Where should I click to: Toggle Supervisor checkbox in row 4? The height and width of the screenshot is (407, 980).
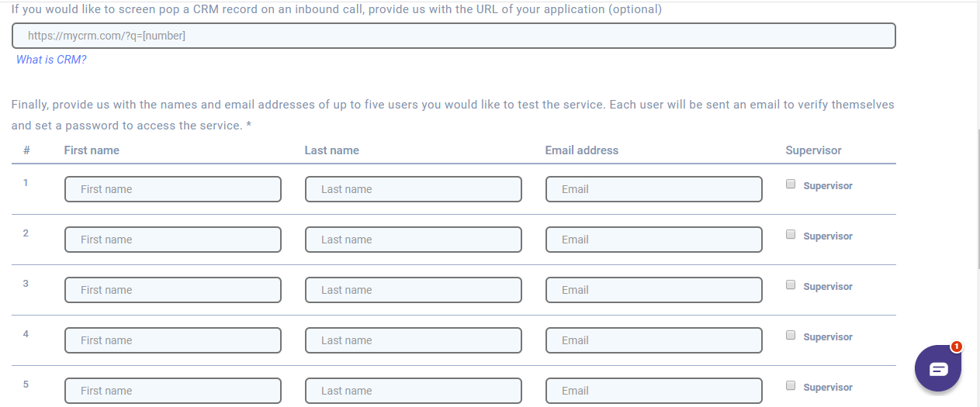click(x=791, y=336)
